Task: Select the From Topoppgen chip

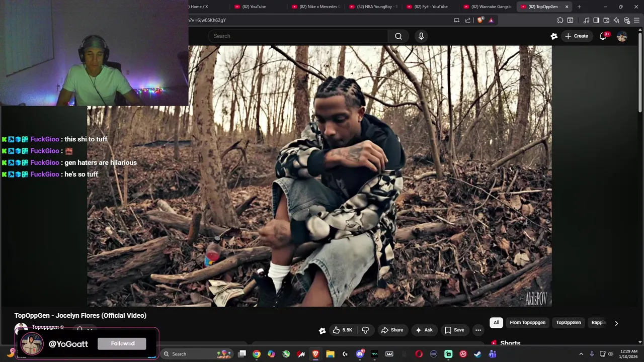Action: [527, 322]
